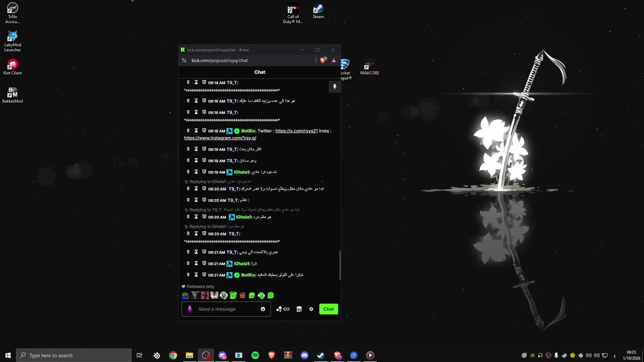The image size is (644, 362).
Task: Open chat settings gear icon
Action: click(311, 309)
